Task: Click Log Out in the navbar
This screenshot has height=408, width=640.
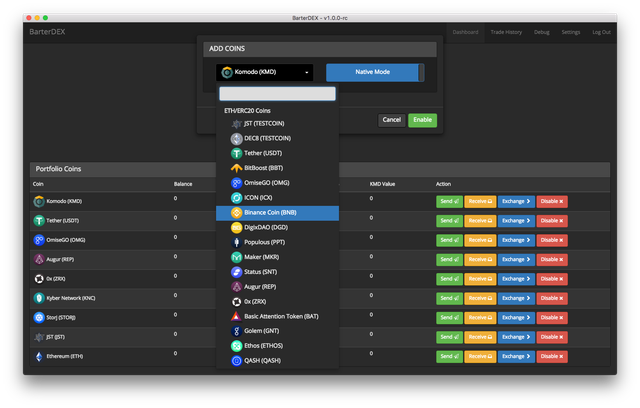Action: click(601, 32)
